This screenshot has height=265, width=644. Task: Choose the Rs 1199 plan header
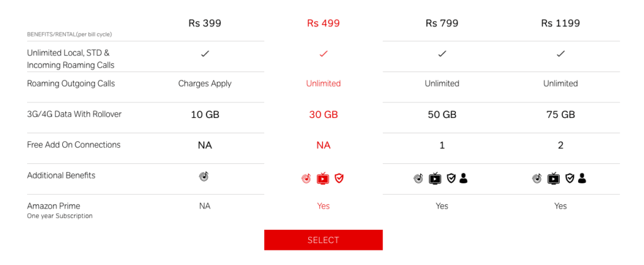[x=560, y=23]
